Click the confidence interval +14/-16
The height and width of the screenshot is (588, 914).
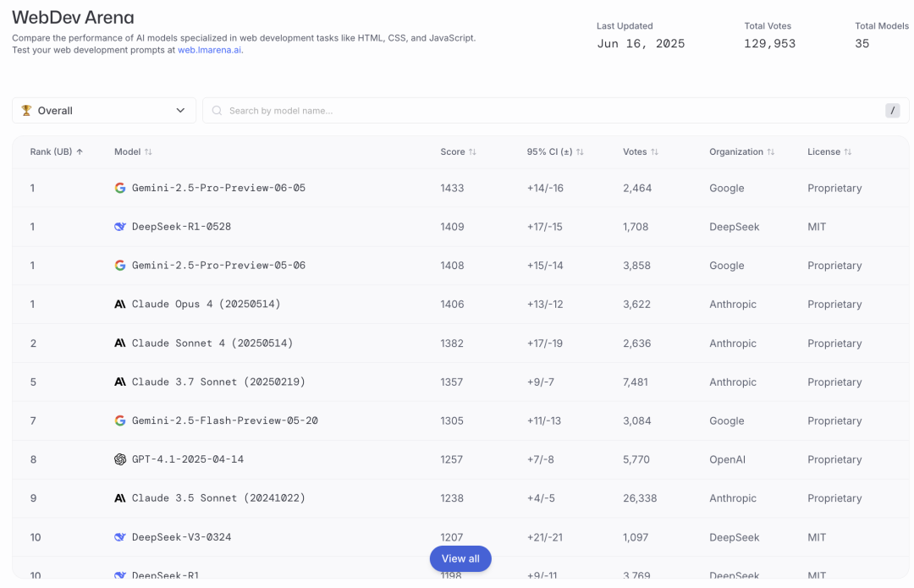click(545, 188)
